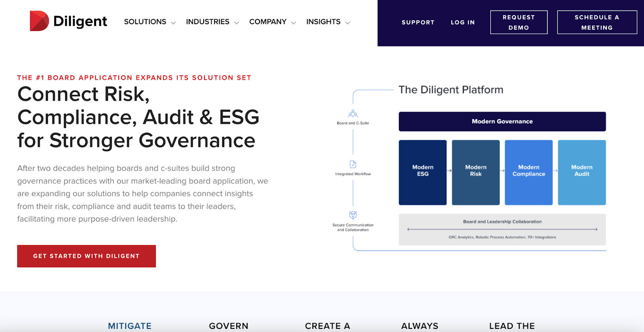Screen dimensions: 644x332
Task: Click the Diligent red logo icon
Action: click(39, 21)
